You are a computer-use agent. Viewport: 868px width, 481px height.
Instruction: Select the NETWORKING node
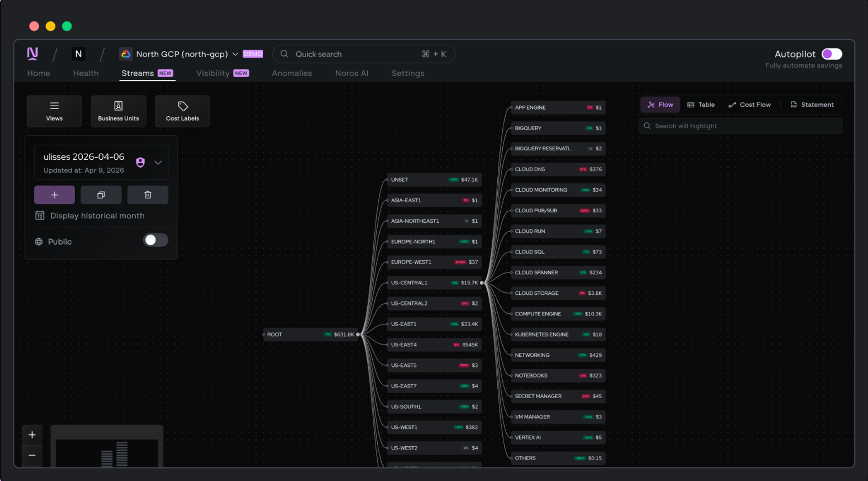point(558,355)
